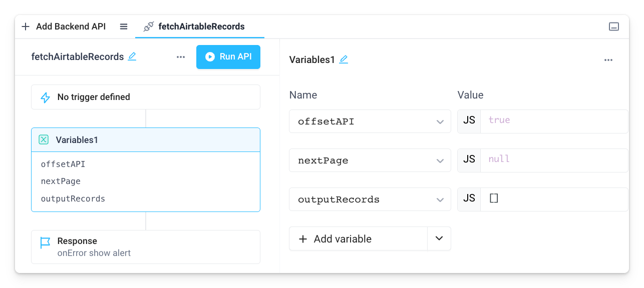Click the panel collapse icon at top right
This screenshot has height=288, width=644.
coord(614,26)
